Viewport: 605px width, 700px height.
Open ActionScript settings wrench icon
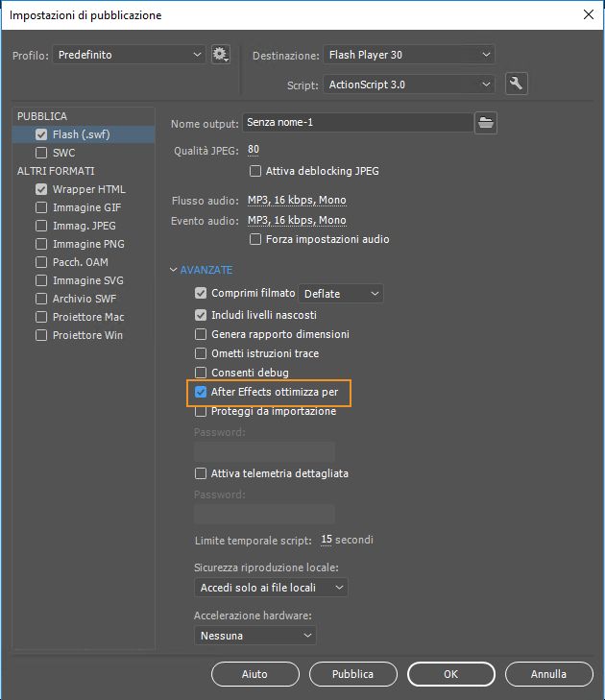coord(516,84)
